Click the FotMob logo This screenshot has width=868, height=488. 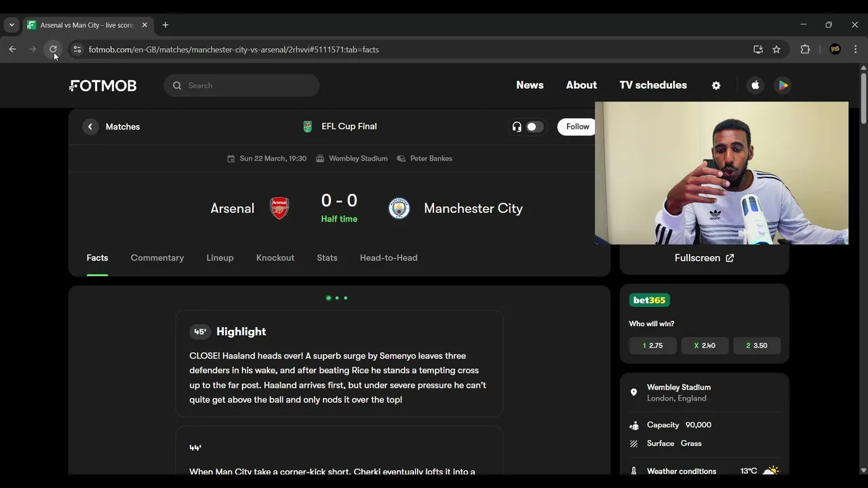coord(103,85)
